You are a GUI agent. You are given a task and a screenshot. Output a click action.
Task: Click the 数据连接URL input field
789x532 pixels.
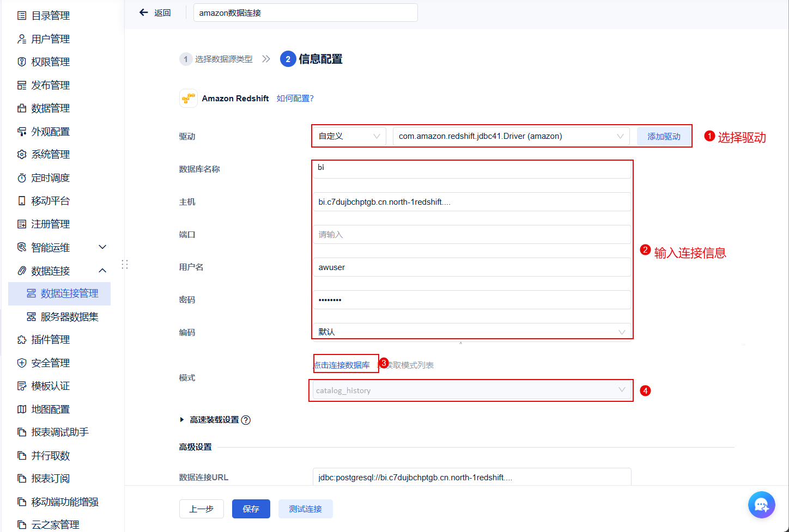[472, 477]
